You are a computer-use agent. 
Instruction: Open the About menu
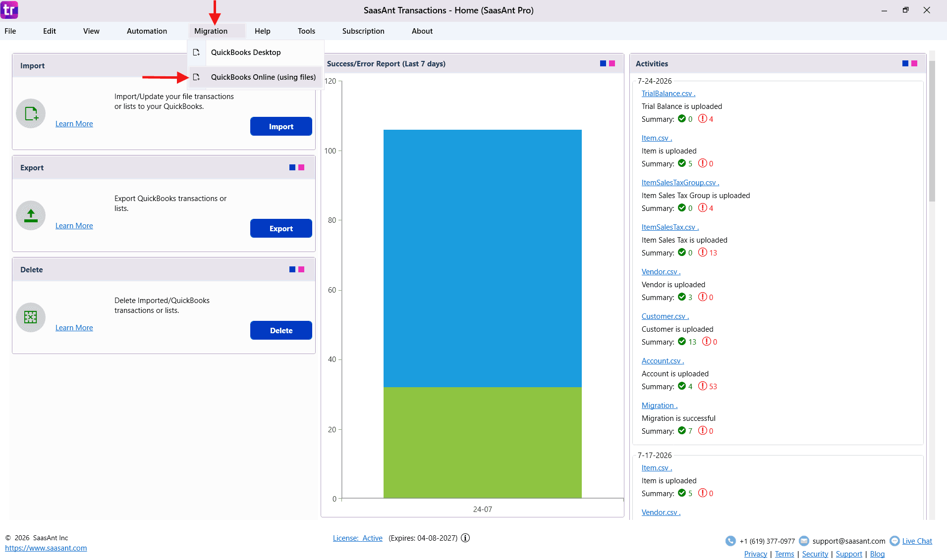(422, 31)
